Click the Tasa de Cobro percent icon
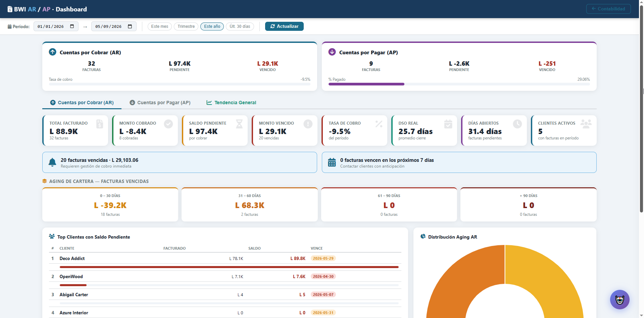 coord(379,124)
